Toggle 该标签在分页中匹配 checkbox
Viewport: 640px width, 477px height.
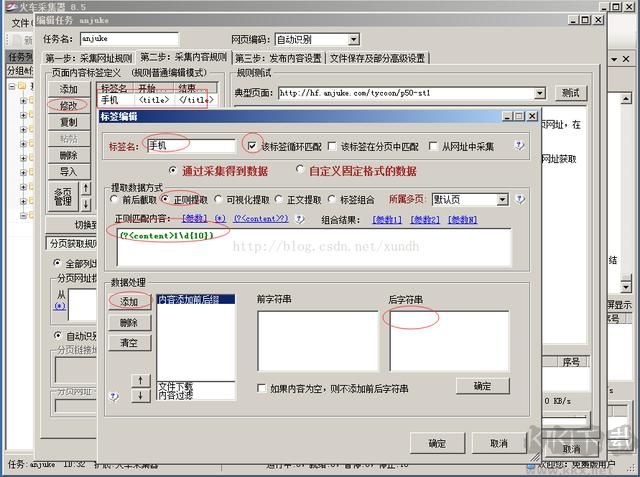[334, 146]
